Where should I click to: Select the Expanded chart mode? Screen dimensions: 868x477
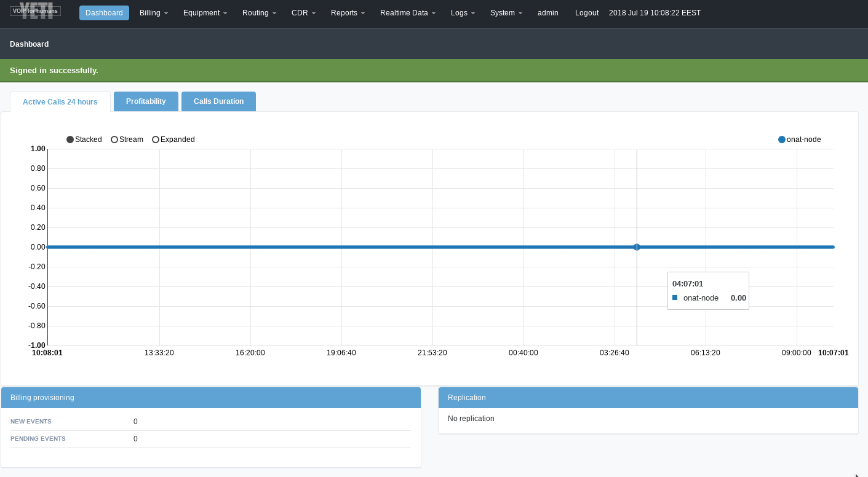173,140
